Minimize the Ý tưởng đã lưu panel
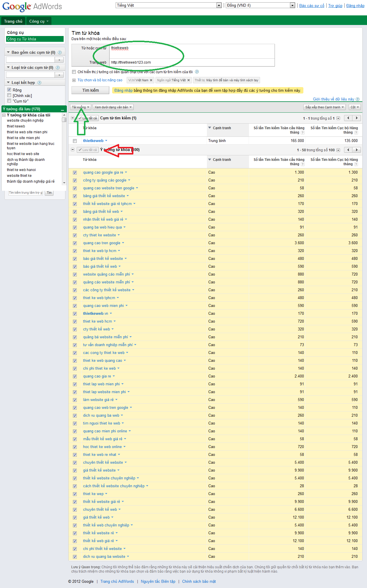The image size is (367, 588). (x=62, y=109)
